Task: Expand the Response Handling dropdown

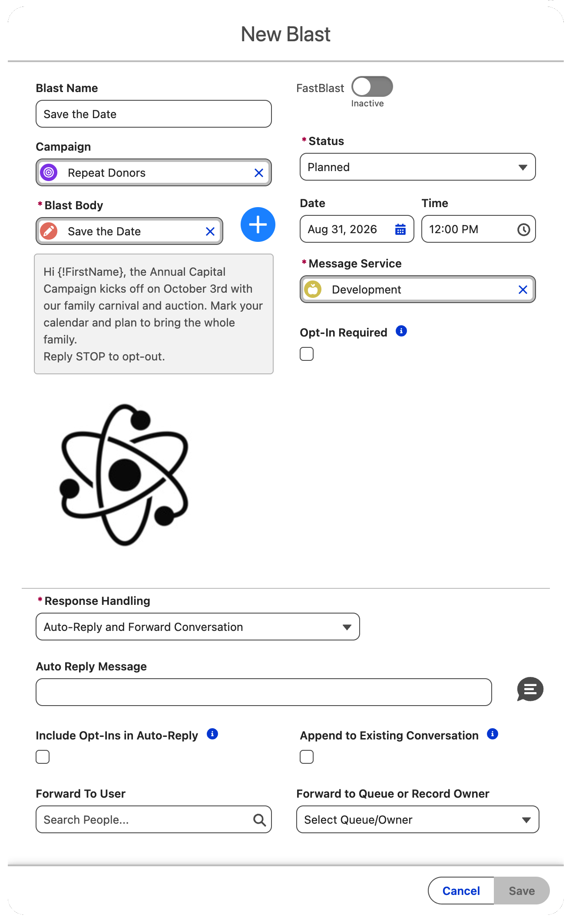Action: click(x=198, y=627)
